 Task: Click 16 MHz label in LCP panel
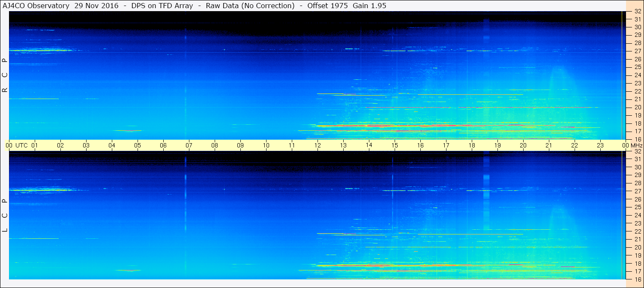coord(637,279)
